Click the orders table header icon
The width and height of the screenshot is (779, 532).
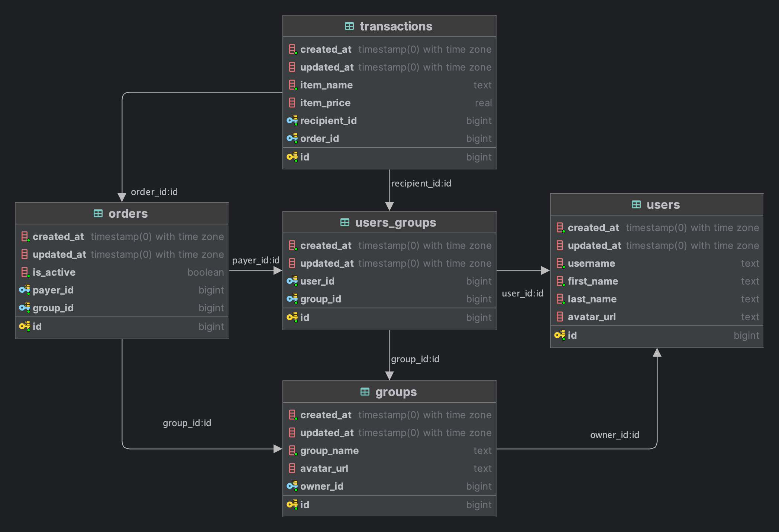[x=98, y=214]
